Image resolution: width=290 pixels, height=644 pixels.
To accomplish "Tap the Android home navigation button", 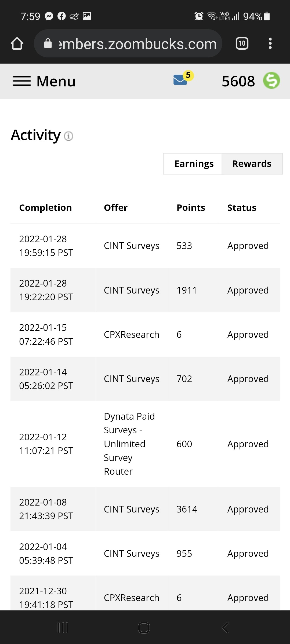I will [144, 627].
